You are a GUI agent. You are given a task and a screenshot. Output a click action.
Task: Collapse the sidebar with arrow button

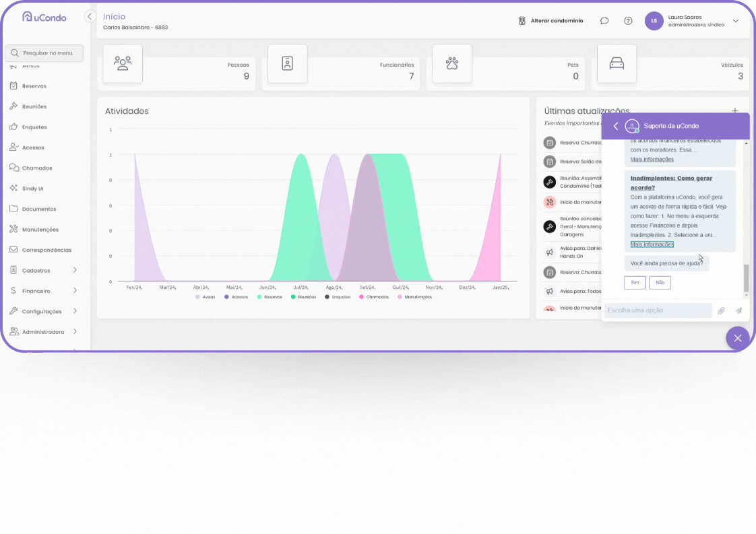coord(90,16)
